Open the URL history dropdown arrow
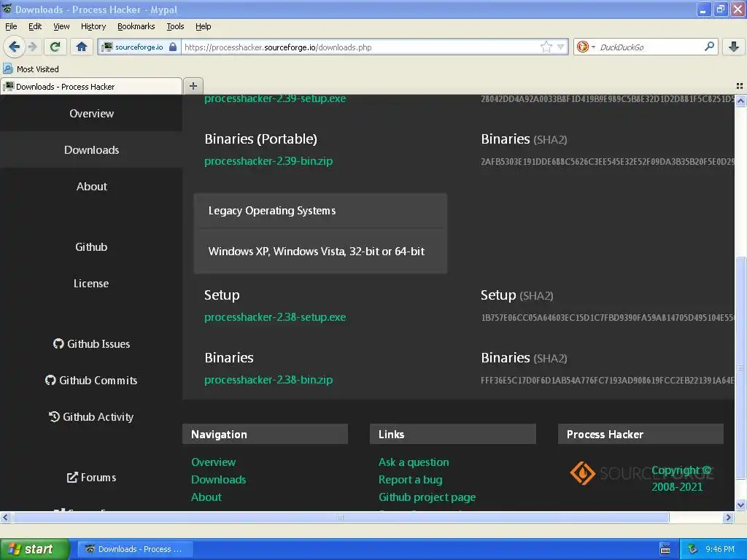The height and width of the screenshot is (560, 747). coord(560,47)
